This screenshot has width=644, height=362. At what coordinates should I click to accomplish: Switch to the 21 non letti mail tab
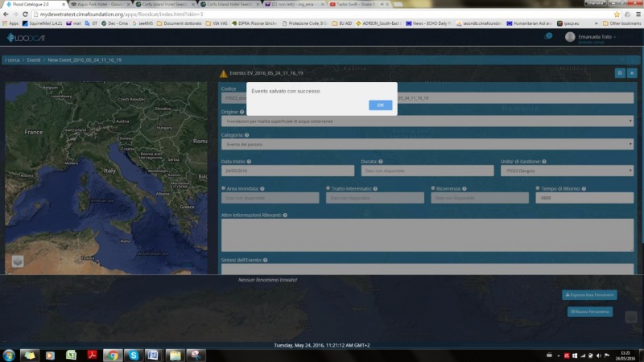tap(295, 4)
